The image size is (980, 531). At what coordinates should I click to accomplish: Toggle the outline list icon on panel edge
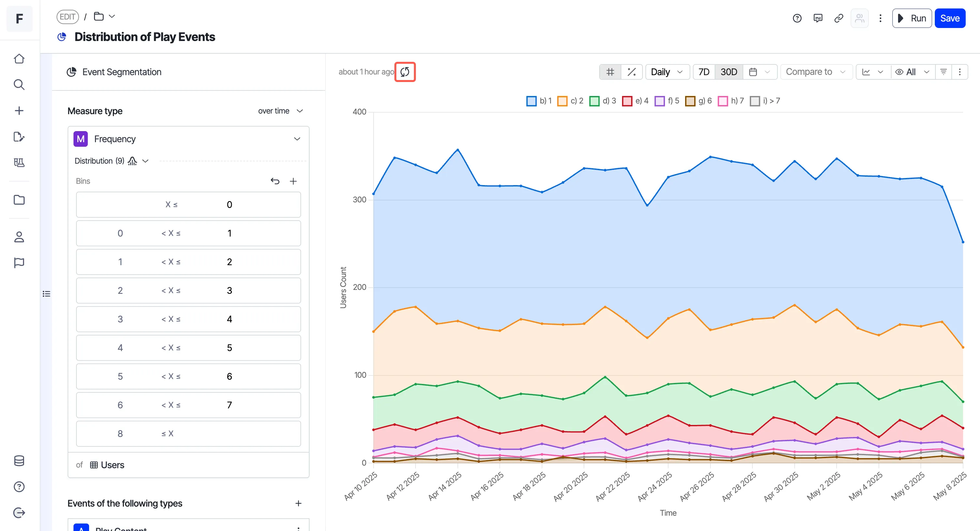(x=46, y=294)
